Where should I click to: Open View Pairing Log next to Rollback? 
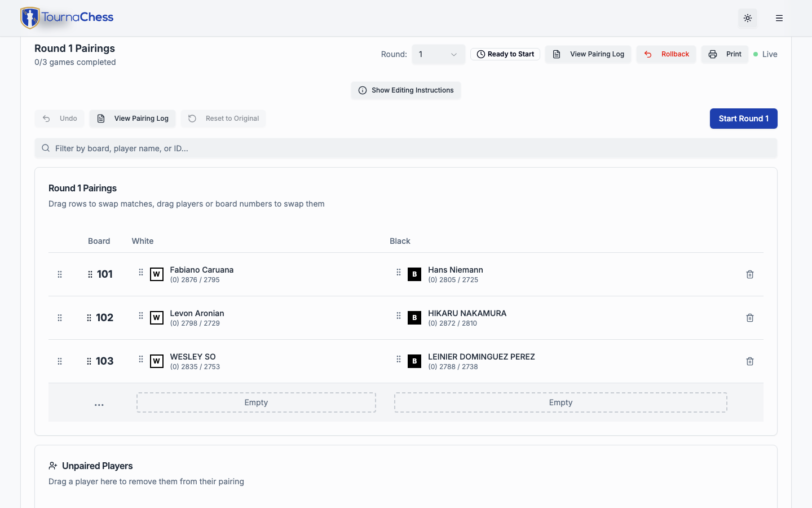(588, 54)
